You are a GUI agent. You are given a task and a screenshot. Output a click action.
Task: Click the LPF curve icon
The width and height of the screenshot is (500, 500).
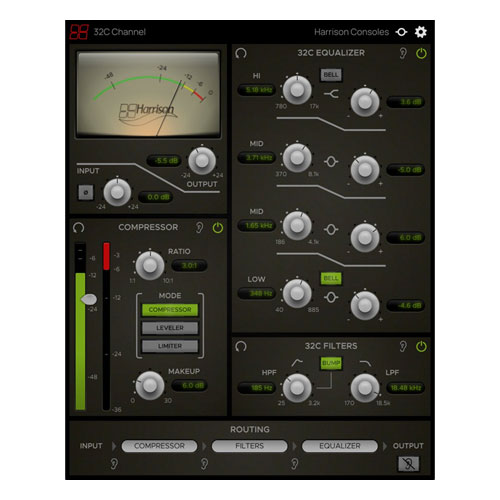[x=366, y=363]
